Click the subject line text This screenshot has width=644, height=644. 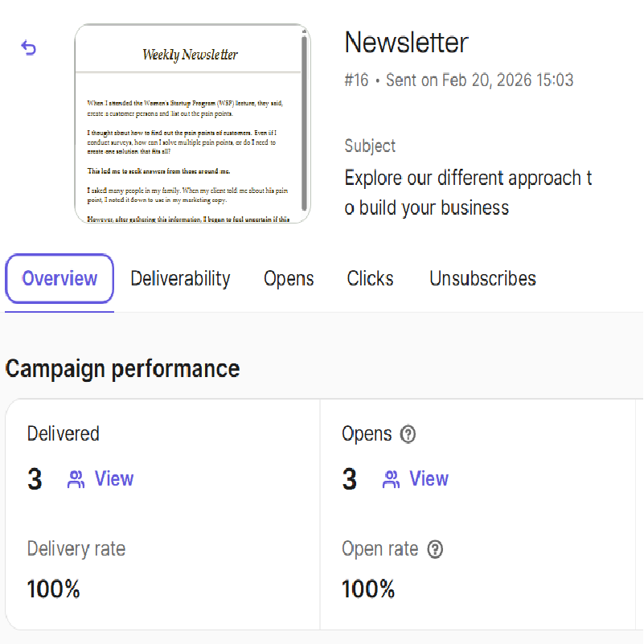[x=468, y=193]
